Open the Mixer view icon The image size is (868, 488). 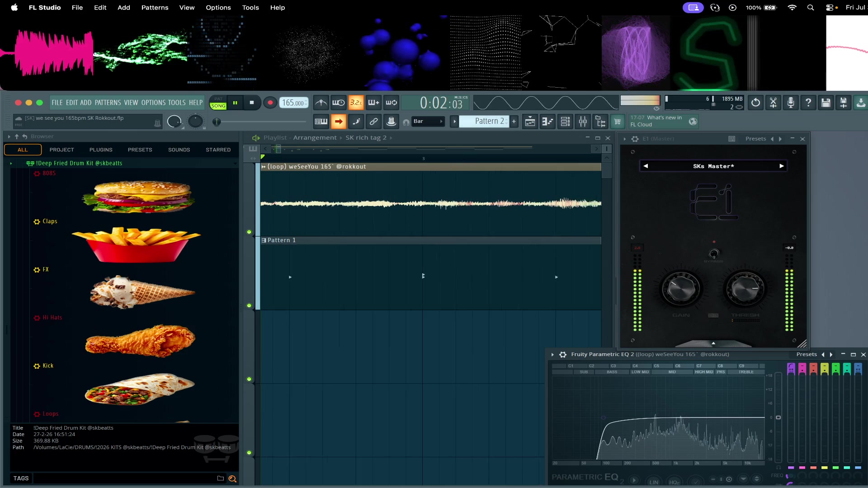pos(583,121)
